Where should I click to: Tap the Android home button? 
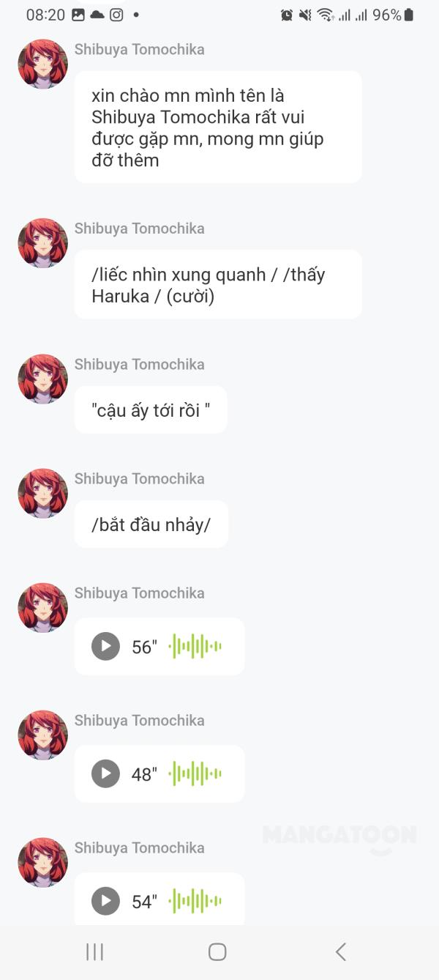click(217, 951)
